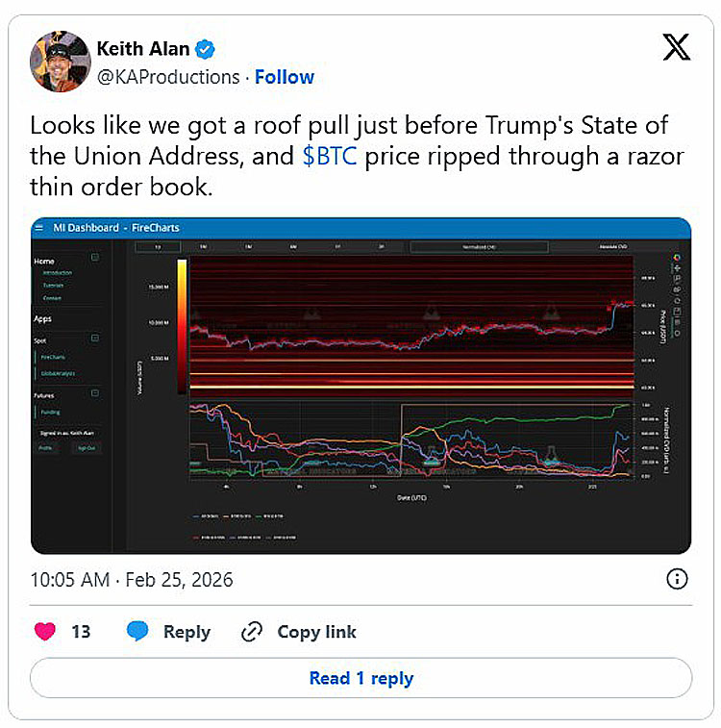721x728 pixels.
Task: Open Keith Alan's profile avatar
Action: point(61,62)
